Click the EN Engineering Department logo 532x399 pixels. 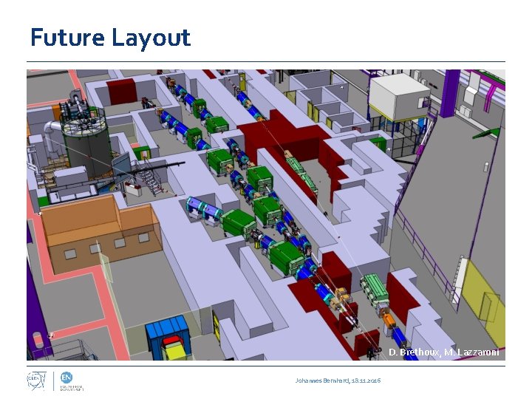coord(72,382)
